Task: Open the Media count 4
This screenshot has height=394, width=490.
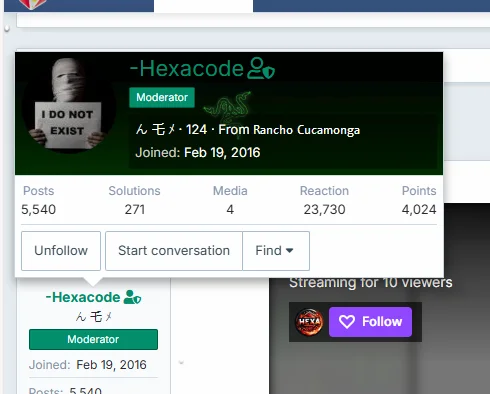Action: pyautogui.click(x=230, y=209)
